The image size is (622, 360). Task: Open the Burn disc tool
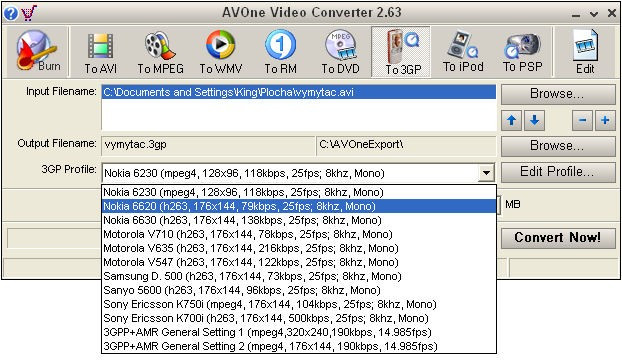38,52
